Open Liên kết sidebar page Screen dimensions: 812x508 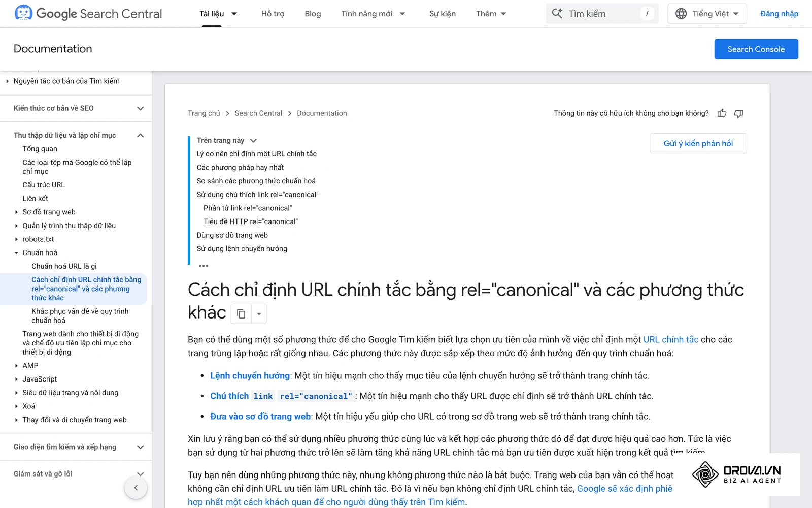click(35, 199)
